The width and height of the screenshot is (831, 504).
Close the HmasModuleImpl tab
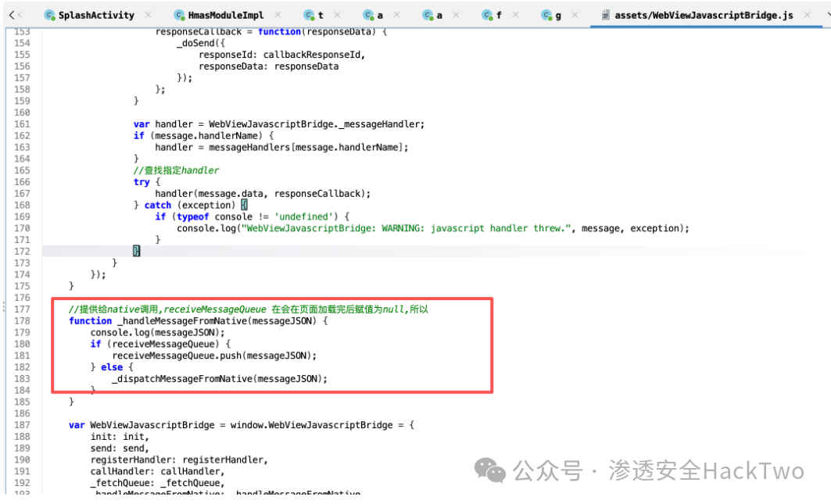point(278,15)
